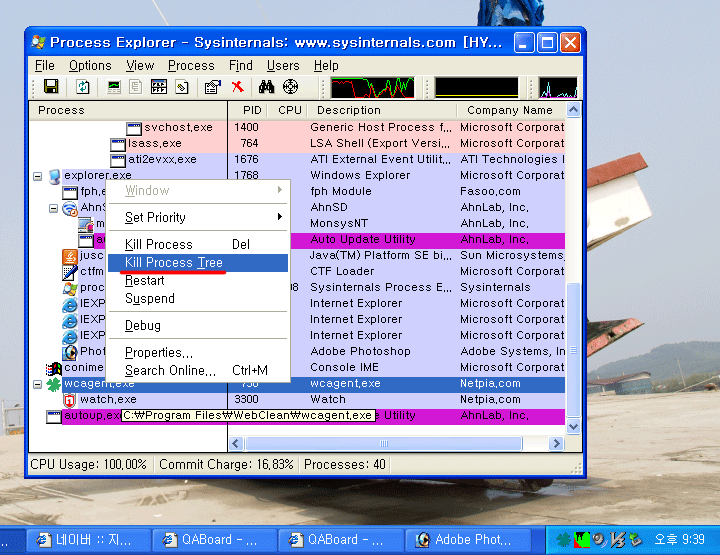
Task: Collapse the explorer.exe tree node
Action: (38, 176)
